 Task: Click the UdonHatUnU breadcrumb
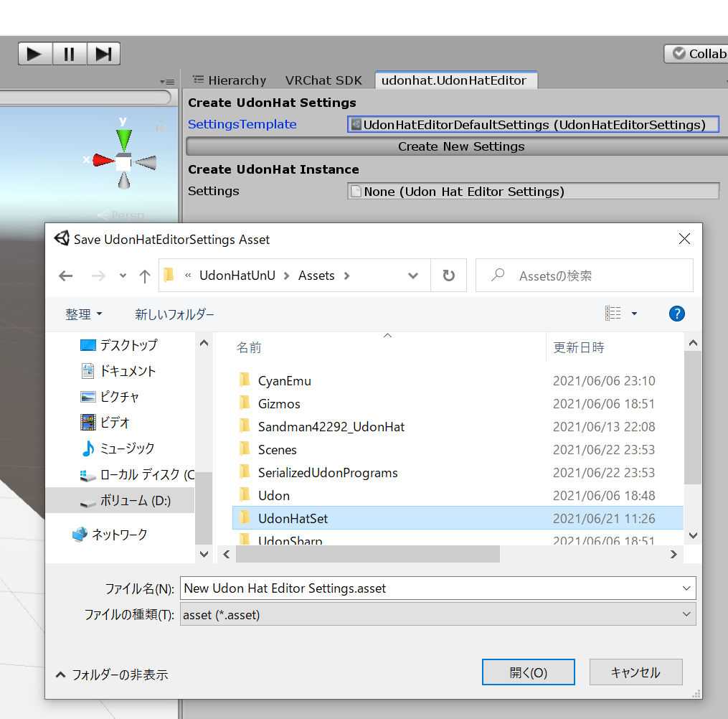coord(237,276)
